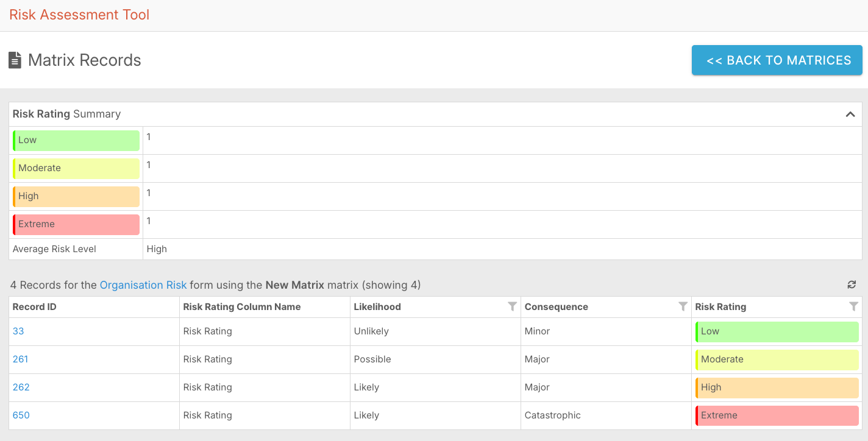Open the Likelihood column filter

coord(513,307)
